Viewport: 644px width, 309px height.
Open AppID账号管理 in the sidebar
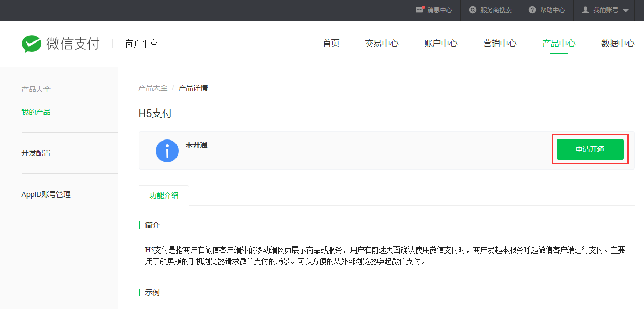[x=46, y=194]
